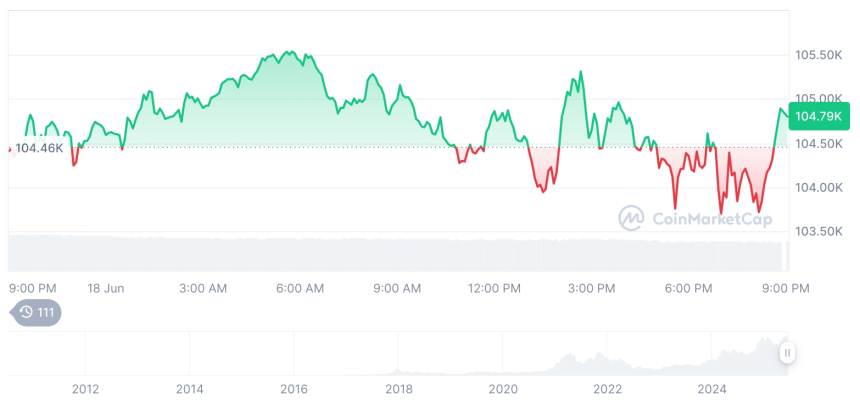The width and height of the screenshot is (860, 401).
Task: Select 2016 on the overview timeline
Action: (x=294, y=388)
